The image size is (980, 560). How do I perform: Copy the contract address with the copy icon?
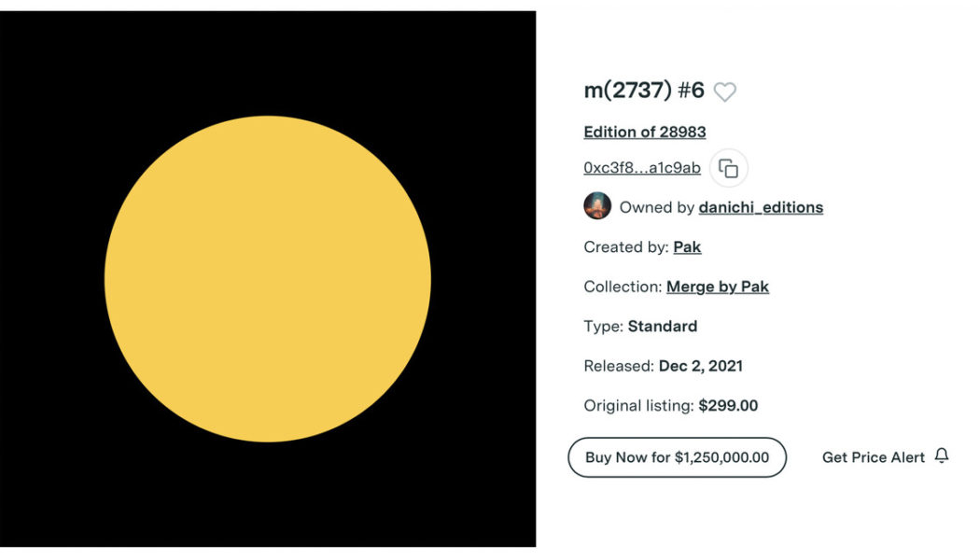729,169
